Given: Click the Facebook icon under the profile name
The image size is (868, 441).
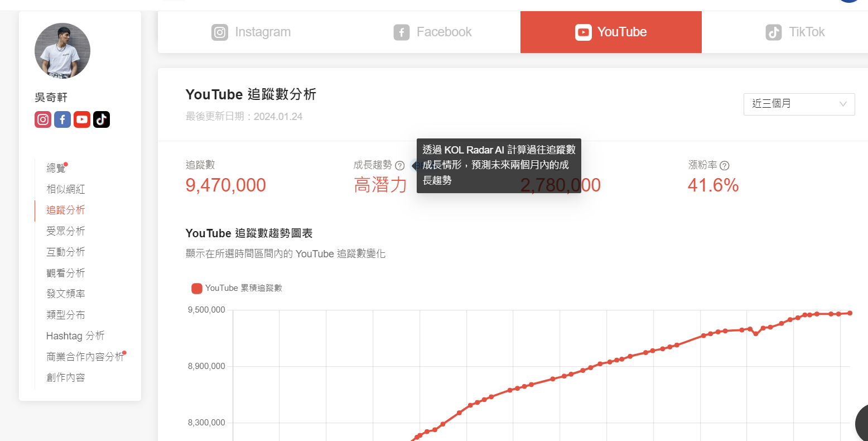Looking at the screenshot, I should point(62,119).
